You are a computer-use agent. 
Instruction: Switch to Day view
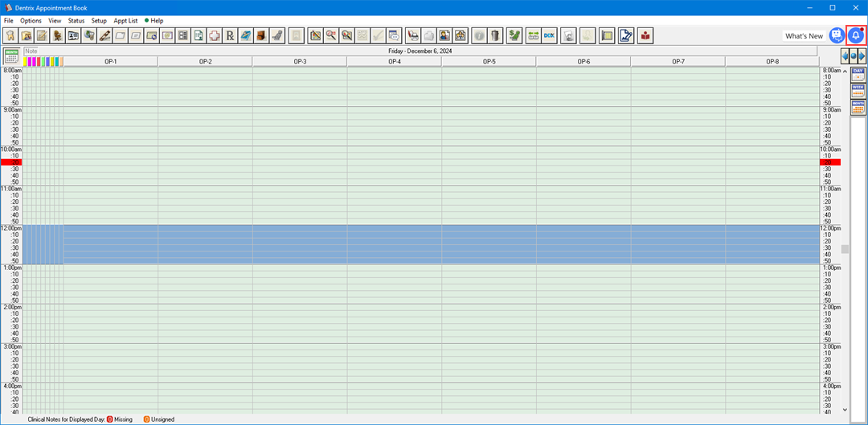pos(858,74)
